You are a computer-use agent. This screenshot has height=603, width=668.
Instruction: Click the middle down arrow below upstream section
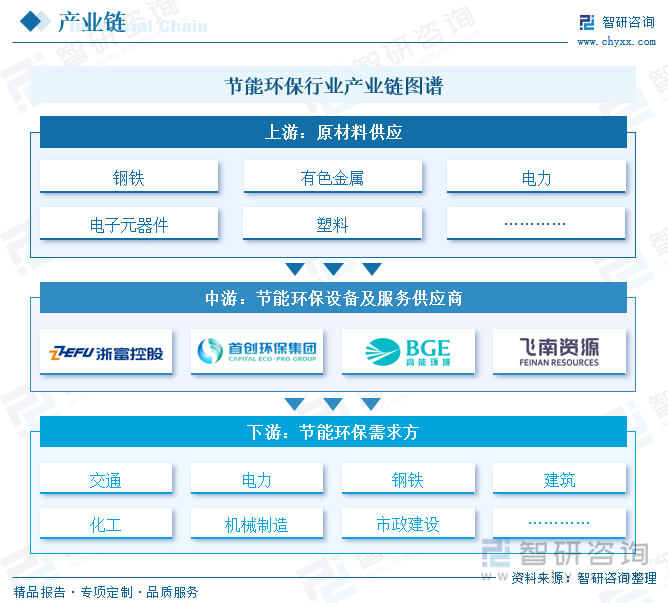pos(333,269)
